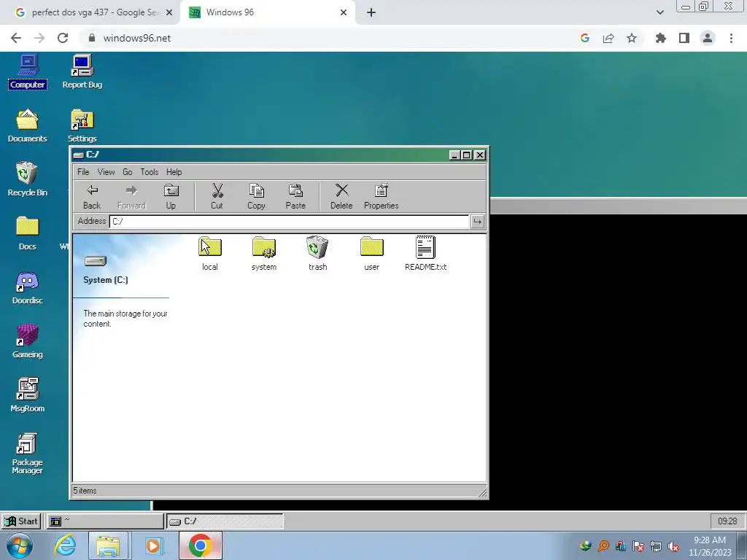Click the System (C:) drive icon in sidebar
The image size is (747, 560).
pyautogui.click(x=96, y=261)
